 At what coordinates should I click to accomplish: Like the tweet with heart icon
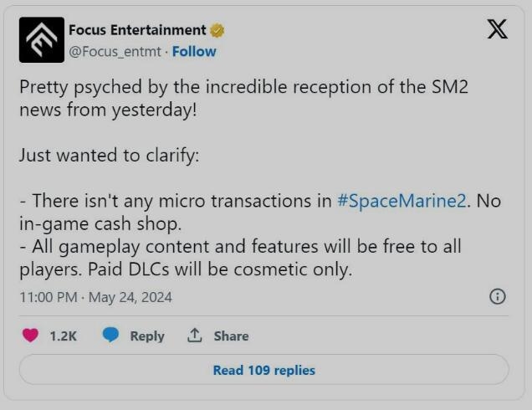(x=30, y=336)
